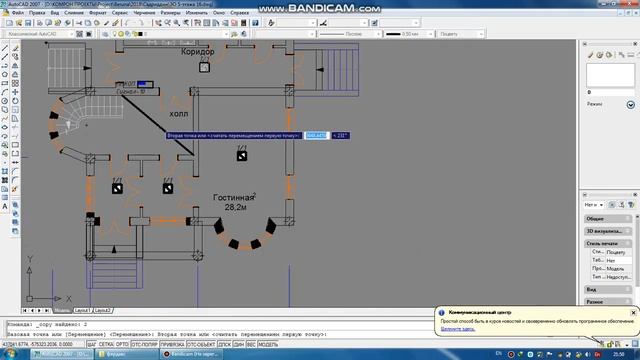Select the Multiline Text A tool
This screenshot has width=640, height=360.
[5, 207]
